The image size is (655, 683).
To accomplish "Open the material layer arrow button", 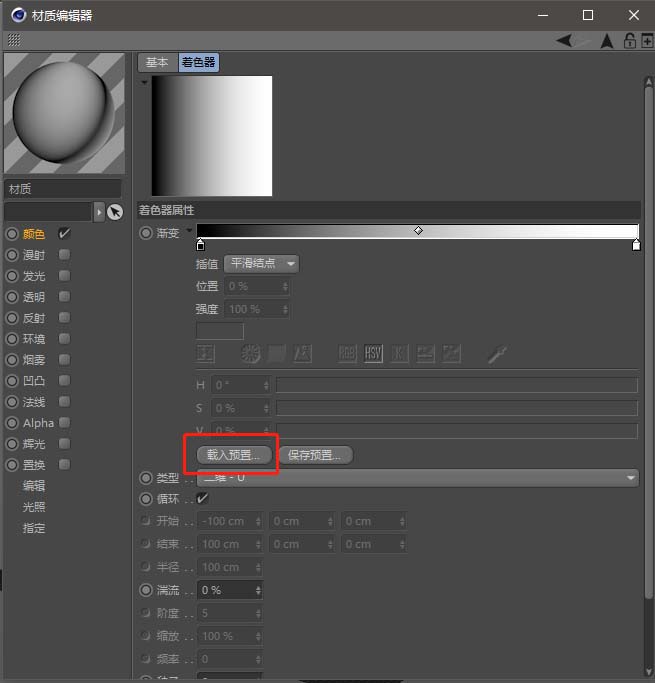I will click(x=99, y=212).
